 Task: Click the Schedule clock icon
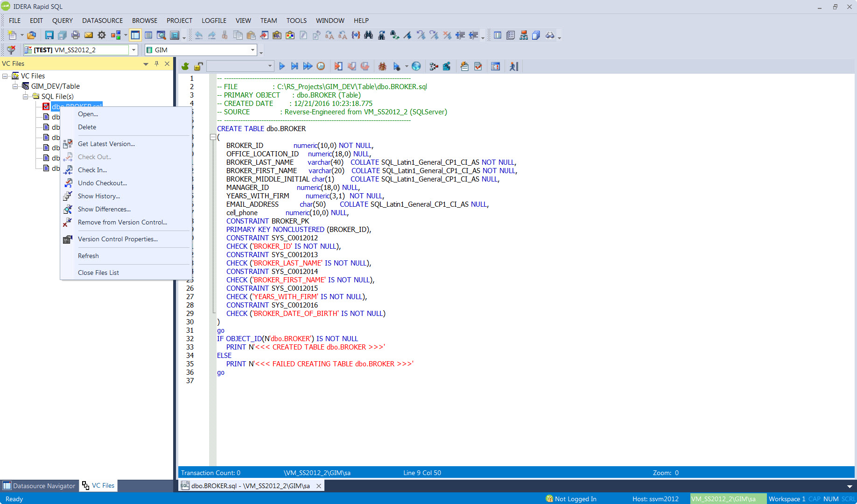[x=321, y=66]
